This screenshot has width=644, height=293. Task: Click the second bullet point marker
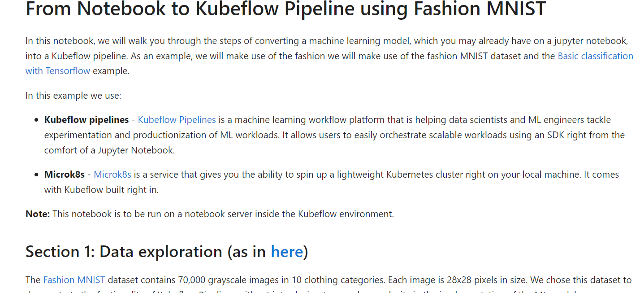tap(36, 174)
